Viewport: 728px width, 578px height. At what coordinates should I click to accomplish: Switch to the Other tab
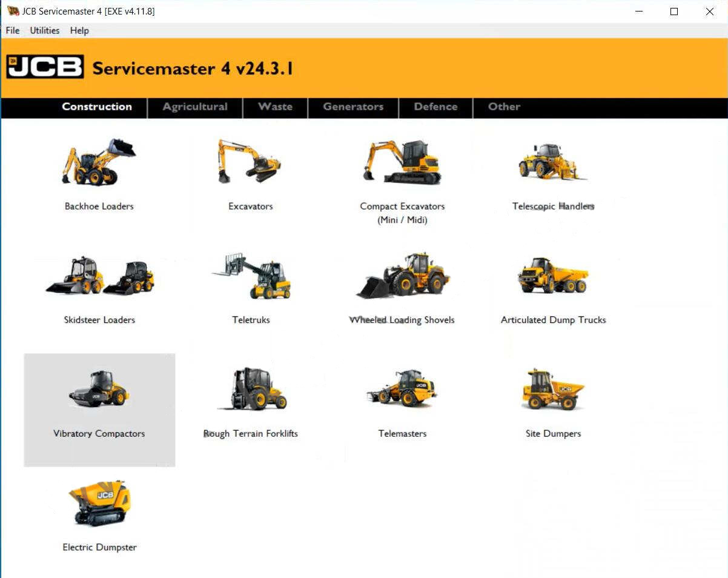coord(504,107)
